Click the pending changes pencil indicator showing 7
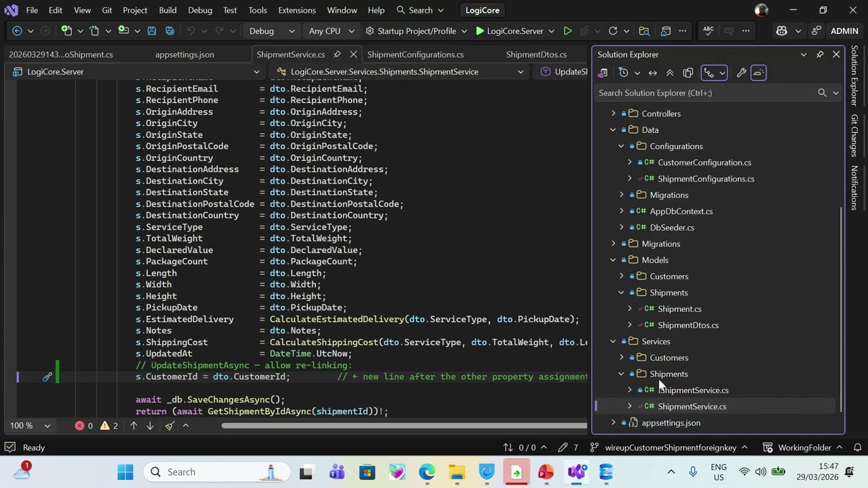Viewport: 868px width, 488px height. tap(568, 447)
